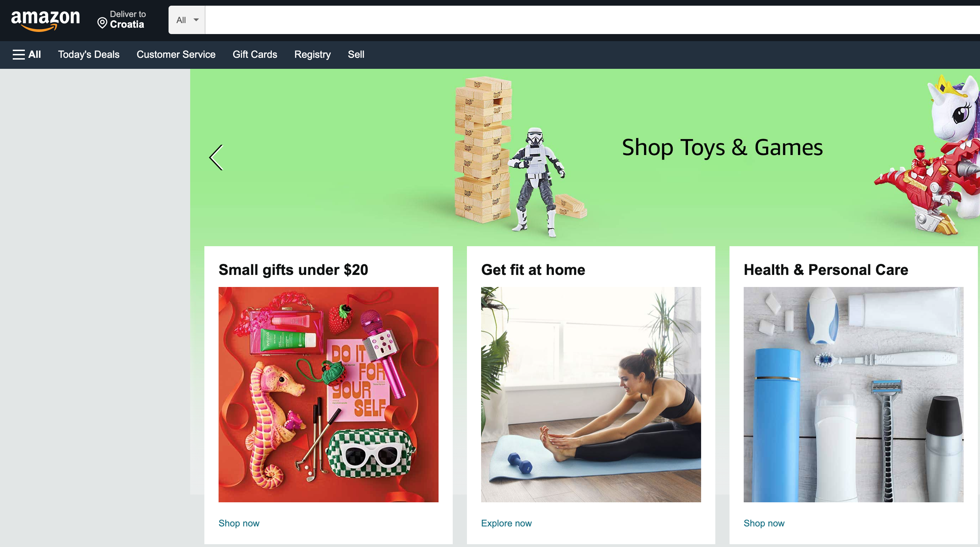The image size is (980, 547).
Task: Open Today's Deals
Action: click(x=89, y=54)
